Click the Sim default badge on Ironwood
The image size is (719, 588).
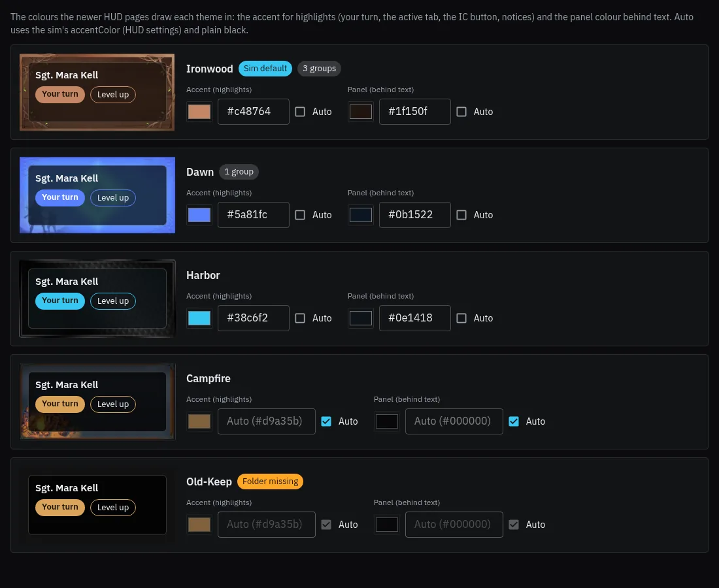point(265,69)
